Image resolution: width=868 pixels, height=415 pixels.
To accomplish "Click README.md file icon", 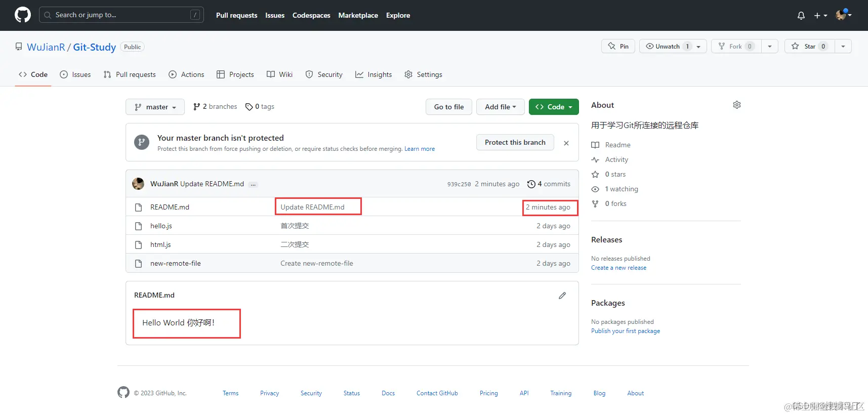I will (139, 207).
